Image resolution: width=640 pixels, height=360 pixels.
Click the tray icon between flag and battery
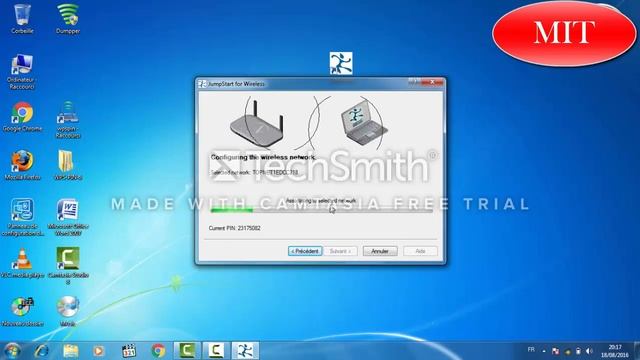pyautogui.click(x=567, y=351)
